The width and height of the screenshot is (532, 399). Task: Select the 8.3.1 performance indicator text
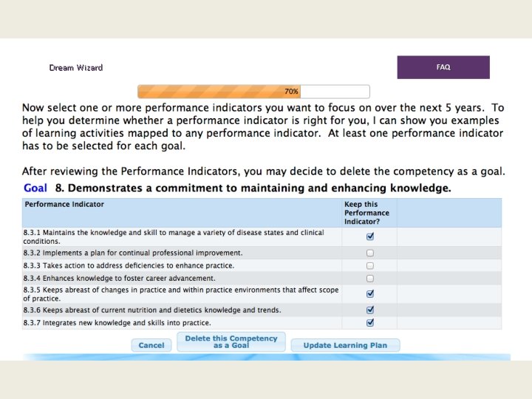click(174, 237)
